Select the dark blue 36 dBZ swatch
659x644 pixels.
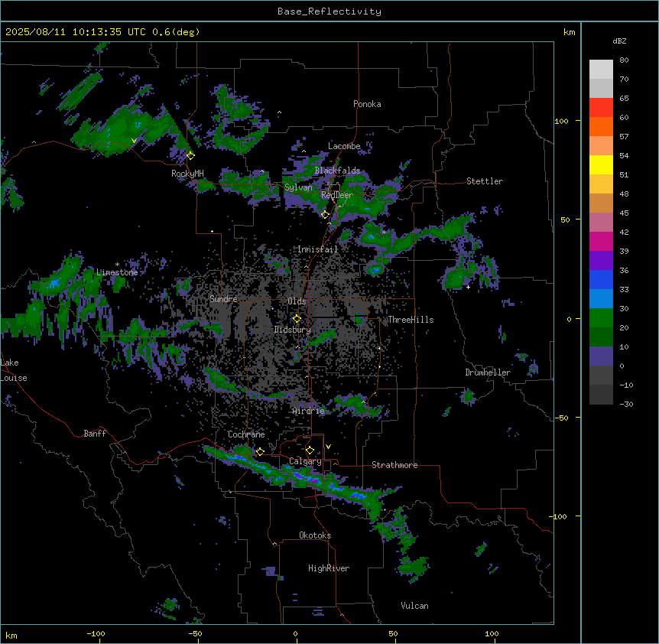601,279
